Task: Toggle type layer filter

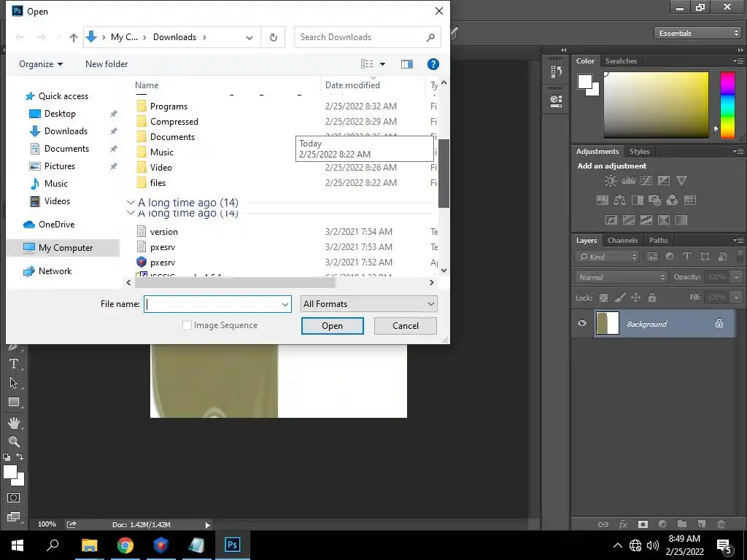Action: click(x=687, y=257)
